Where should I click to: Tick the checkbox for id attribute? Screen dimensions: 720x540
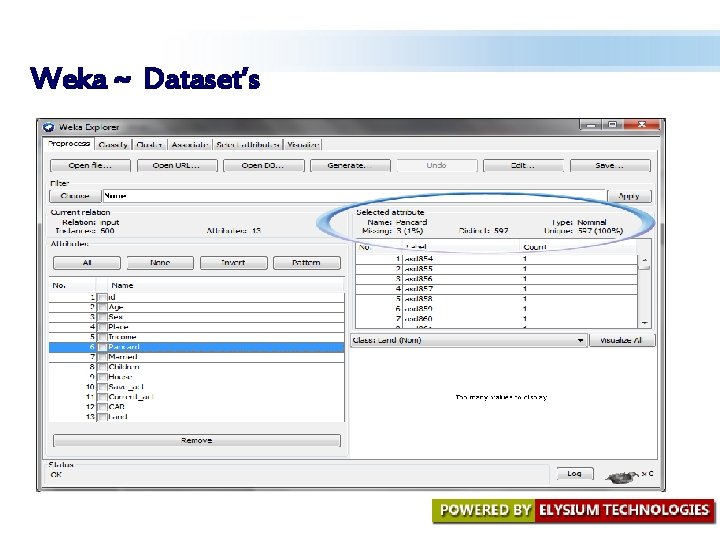(102, 298)
